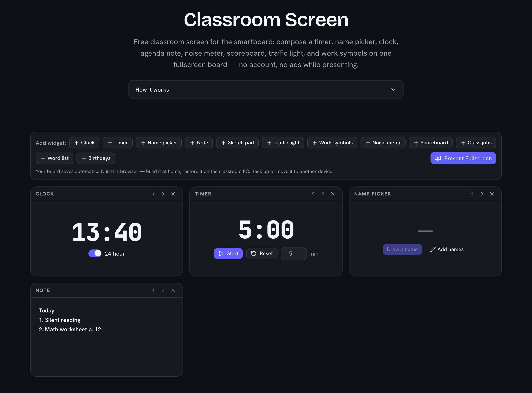This screenshot has height=393, width=532.
Task: Add a Scoreboard widget
Action: [x=431, y=143]
